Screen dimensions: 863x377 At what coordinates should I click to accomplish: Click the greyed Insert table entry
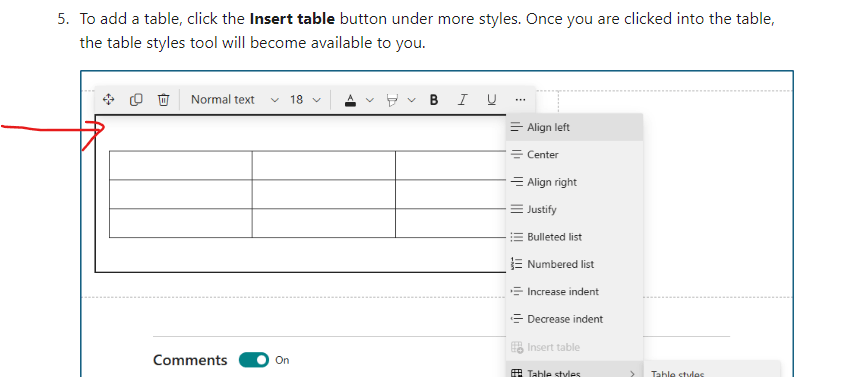point(574,347)
